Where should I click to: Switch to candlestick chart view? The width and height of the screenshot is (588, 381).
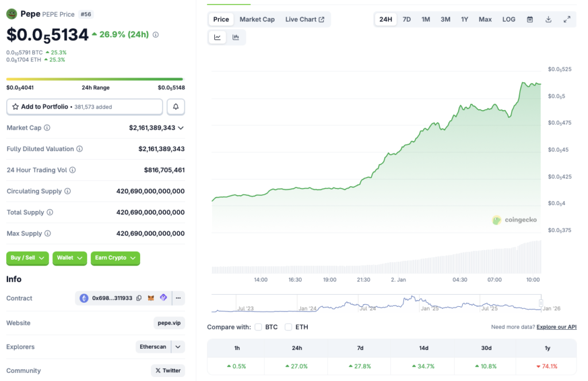click(x=236, y=37)
